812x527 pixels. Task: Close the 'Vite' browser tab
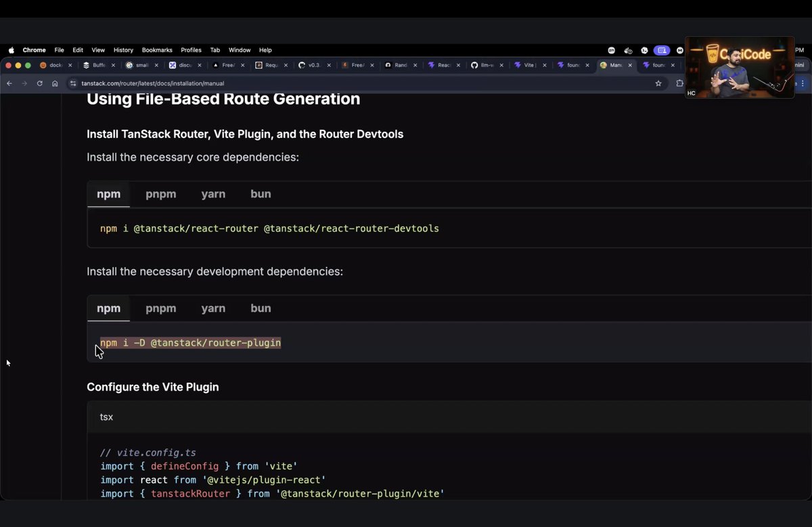544,66
